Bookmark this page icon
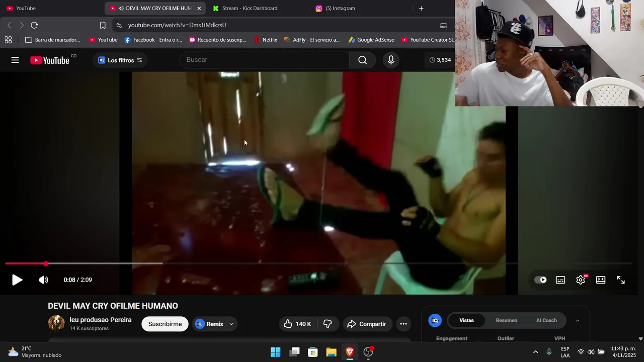The height and width of the screenshot is (362, 644). [x=103, y=25]
